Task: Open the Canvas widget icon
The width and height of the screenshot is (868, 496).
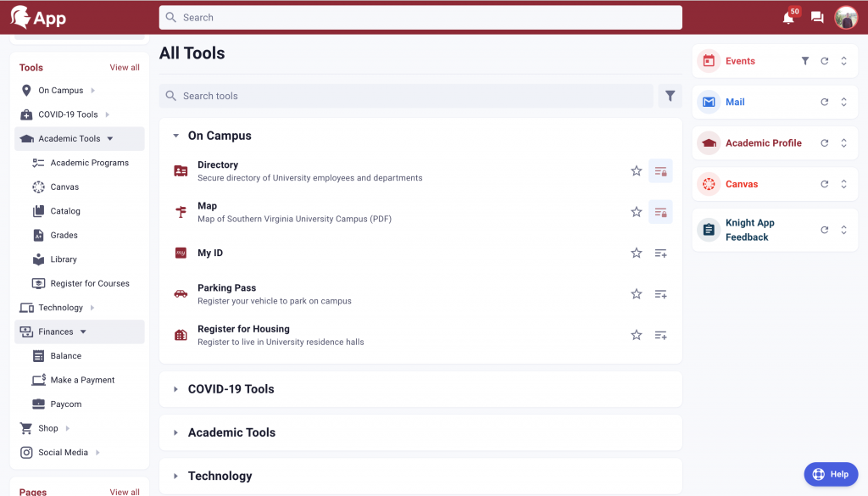Action: 709,184
